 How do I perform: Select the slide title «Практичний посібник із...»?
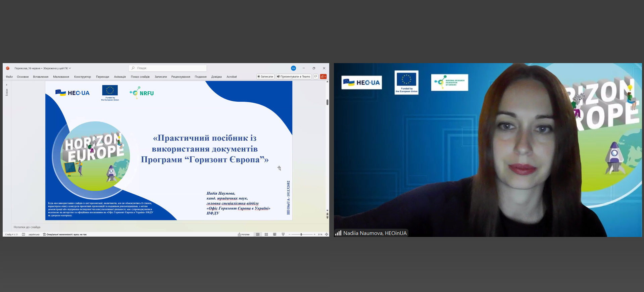pyautogui.click(x=205, y=149)
